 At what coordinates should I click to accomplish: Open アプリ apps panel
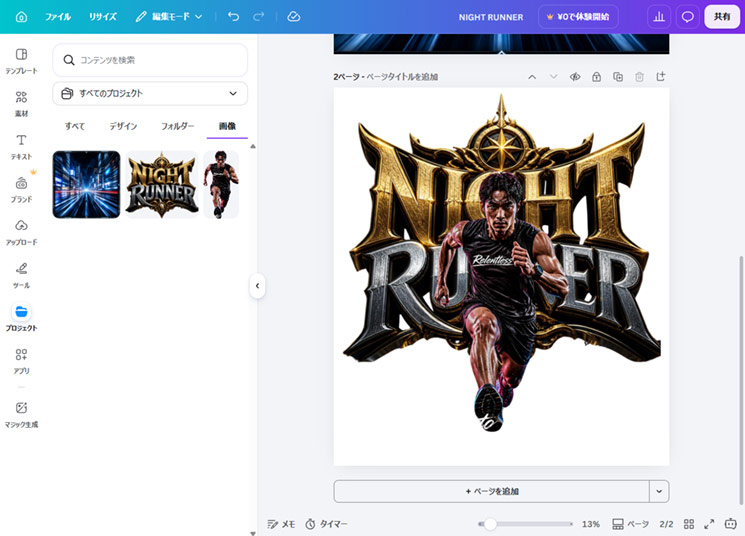click(x=21, y=361)
